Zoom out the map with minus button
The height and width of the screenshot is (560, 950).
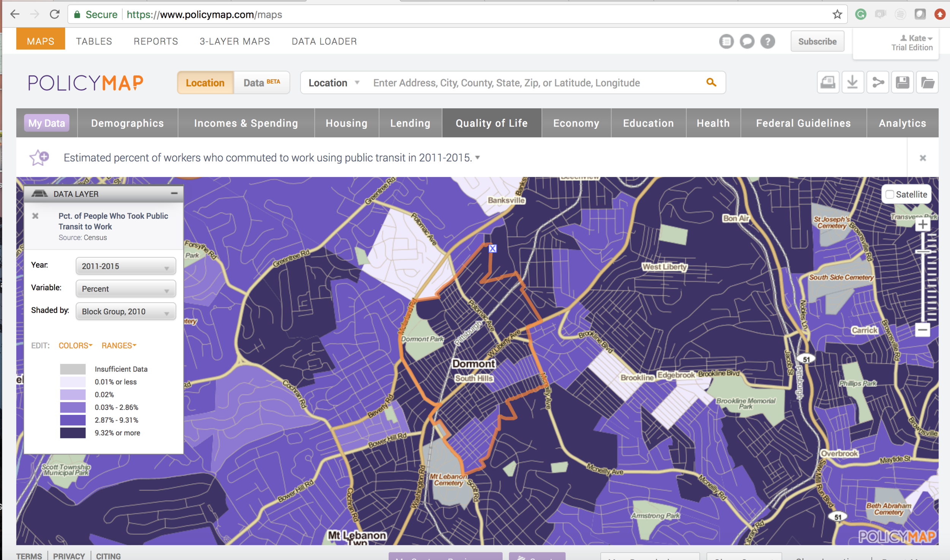tap(923, 329)
